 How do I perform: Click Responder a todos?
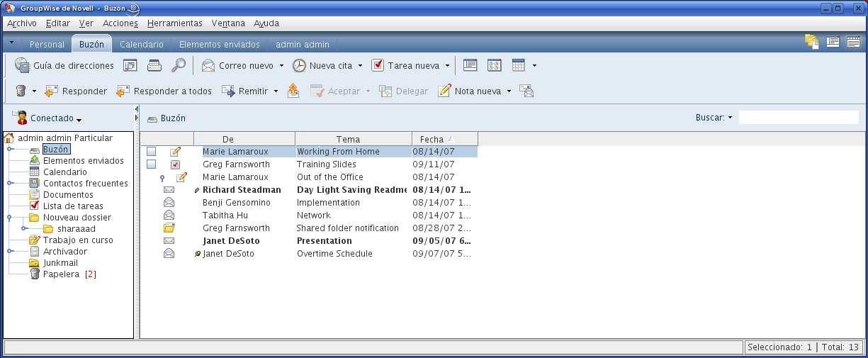[x=164, y=91]
